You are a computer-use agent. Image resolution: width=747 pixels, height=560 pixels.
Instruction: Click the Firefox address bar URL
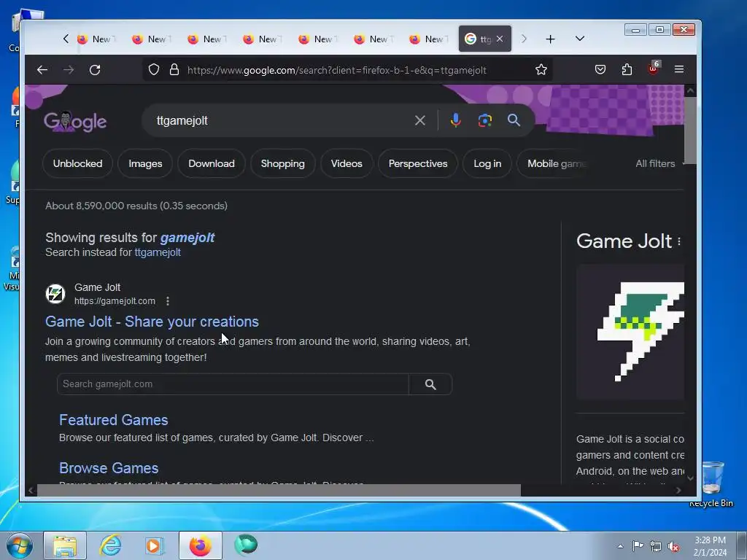coord(336,70)
